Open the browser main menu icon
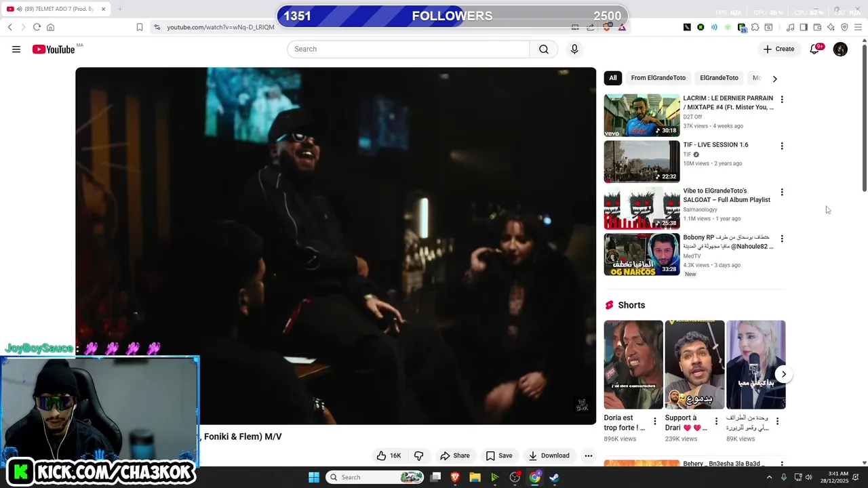This screenshot has width=868, height=488. pos(858,27)
